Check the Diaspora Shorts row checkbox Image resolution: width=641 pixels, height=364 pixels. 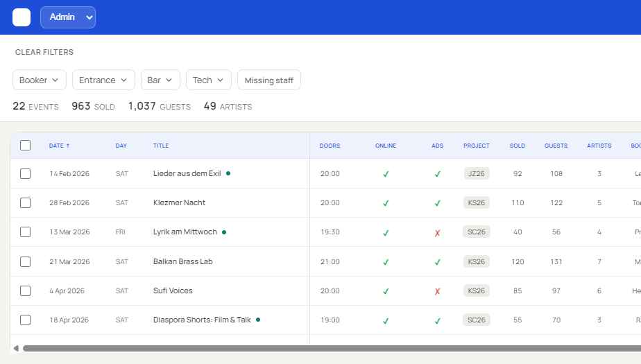26,320
